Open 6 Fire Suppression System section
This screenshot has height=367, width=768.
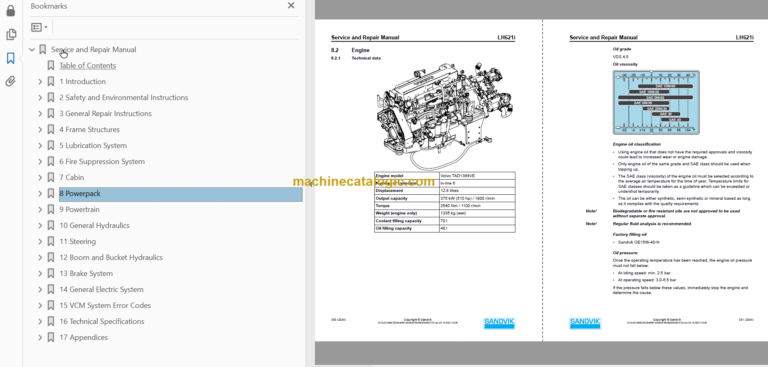point(102,162)
